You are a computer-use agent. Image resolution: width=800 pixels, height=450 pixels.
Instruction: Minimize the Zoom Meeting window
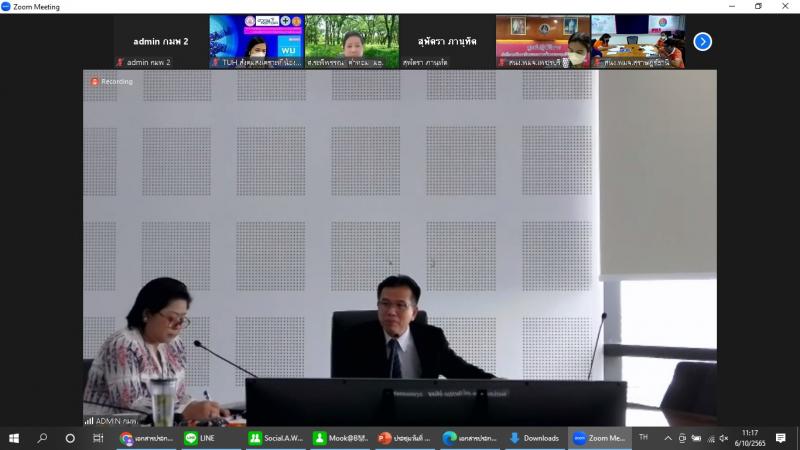click(x=732, y=6)
